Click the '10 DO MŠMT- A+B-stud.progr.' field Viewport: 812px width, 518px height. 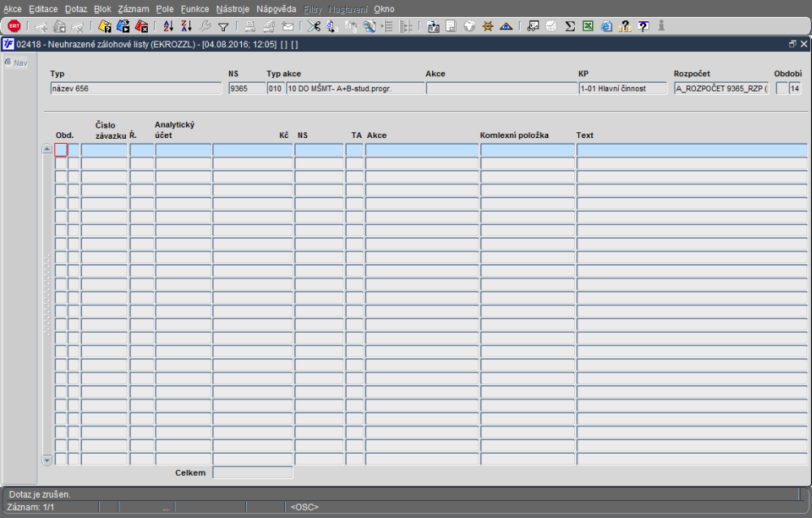(355, 88)
